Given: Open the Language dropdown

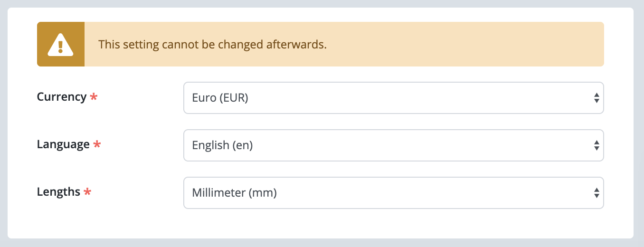Looking at the screenshot, I should [394, 145].
